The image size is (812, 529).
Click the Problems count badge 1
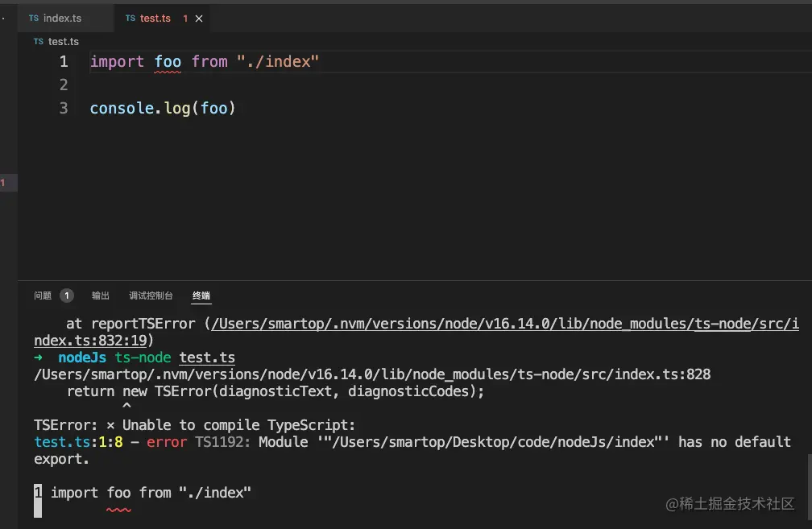pyautogui.click(x=67, y=295)
